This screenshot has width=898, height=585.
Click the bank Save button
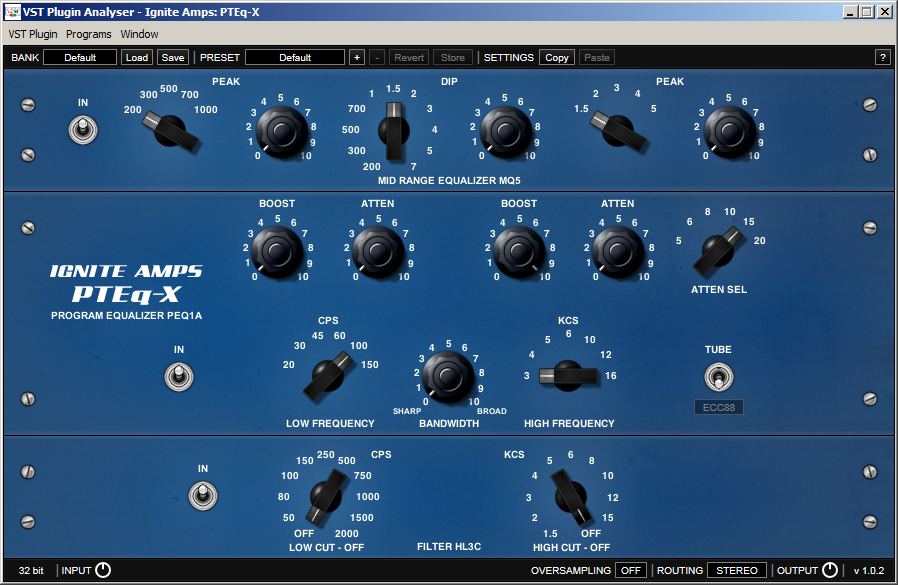[173, 57]
